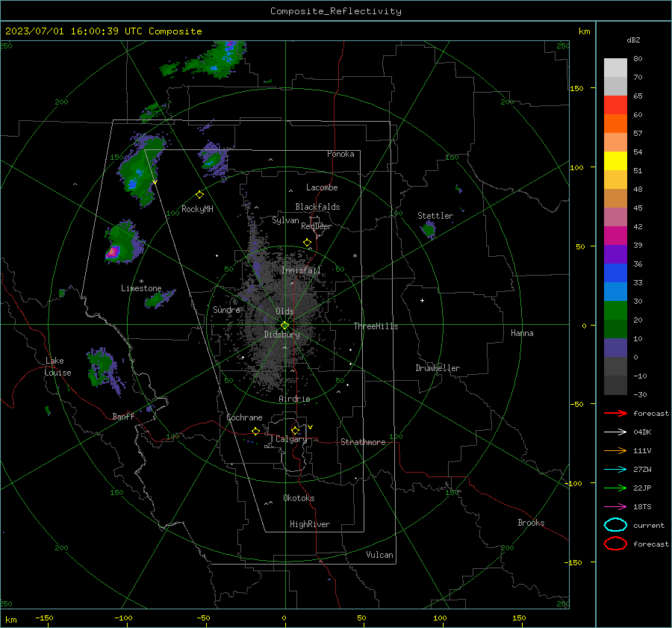Click the Cochrane city label
The height and width of the screenshot is (628, 672).
tap(244, 417)
